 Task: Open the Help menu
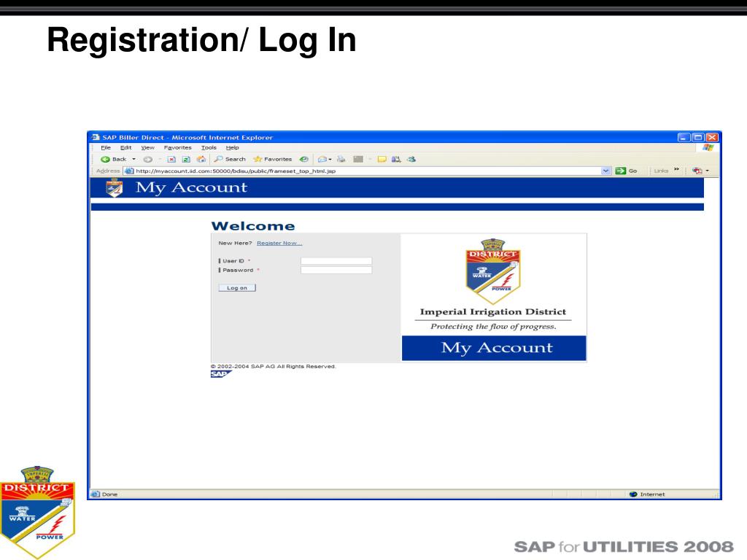[x=233, y=147]
